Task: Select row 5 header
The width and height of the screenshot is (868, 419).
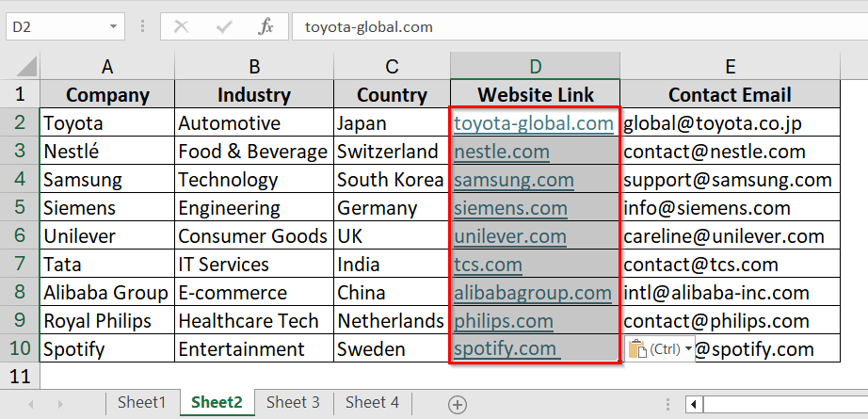Action: click(x=20, y=207)
